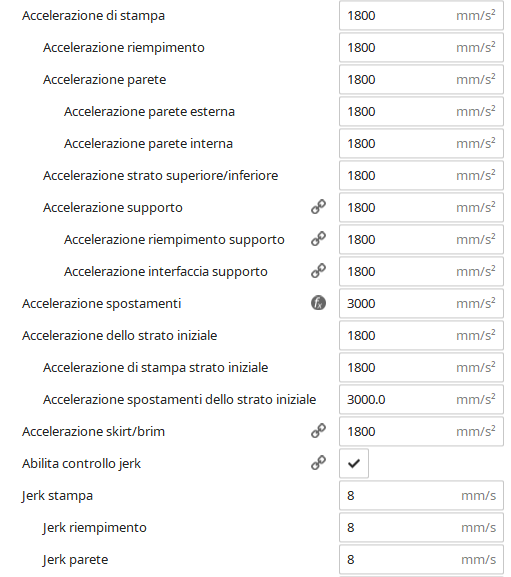The height and width of the screenshot is (577, 511).
Task: Click link icon beside Abilita controllo jerk
Action: (x=318, y=463)
